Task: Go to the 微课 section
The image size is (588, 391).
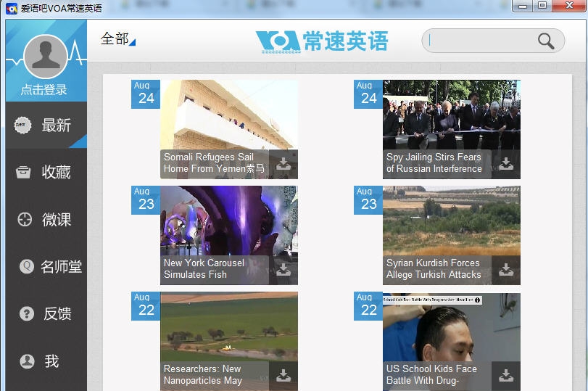Action: [x=46, y=220]
